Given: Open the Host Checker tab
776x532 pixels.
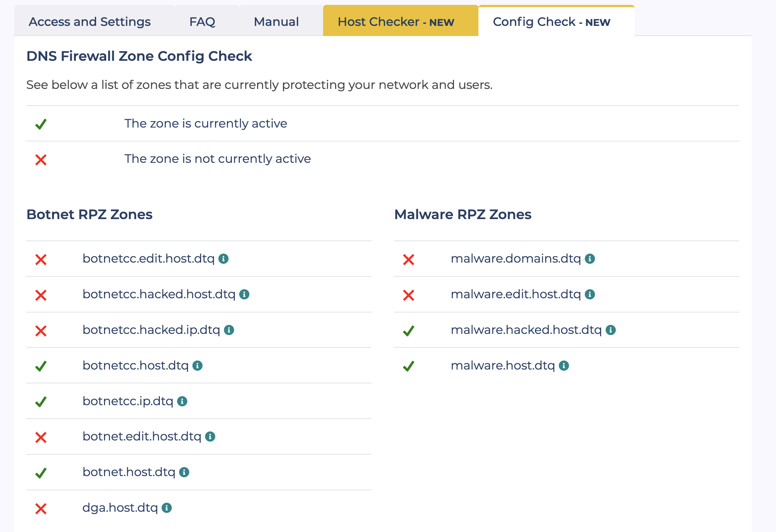Looking at the screenshot, I should 396,22.
